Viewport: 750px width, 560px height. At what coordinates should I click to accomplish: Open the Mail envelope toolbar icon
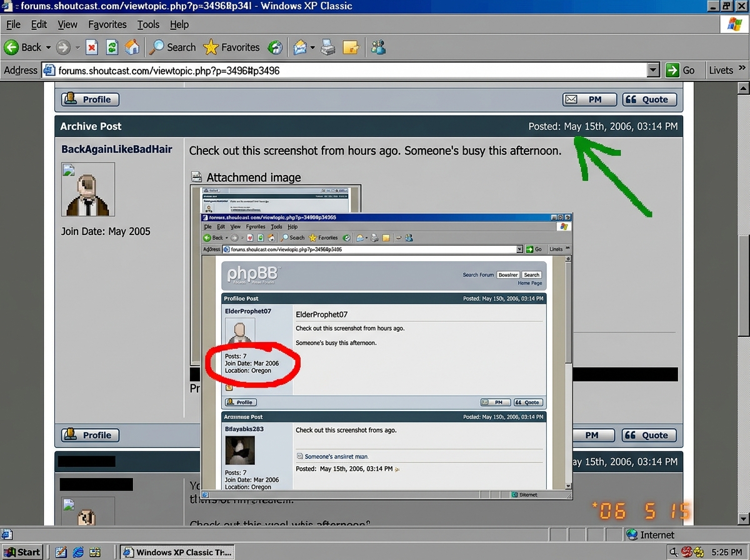[x=301, y=47]
